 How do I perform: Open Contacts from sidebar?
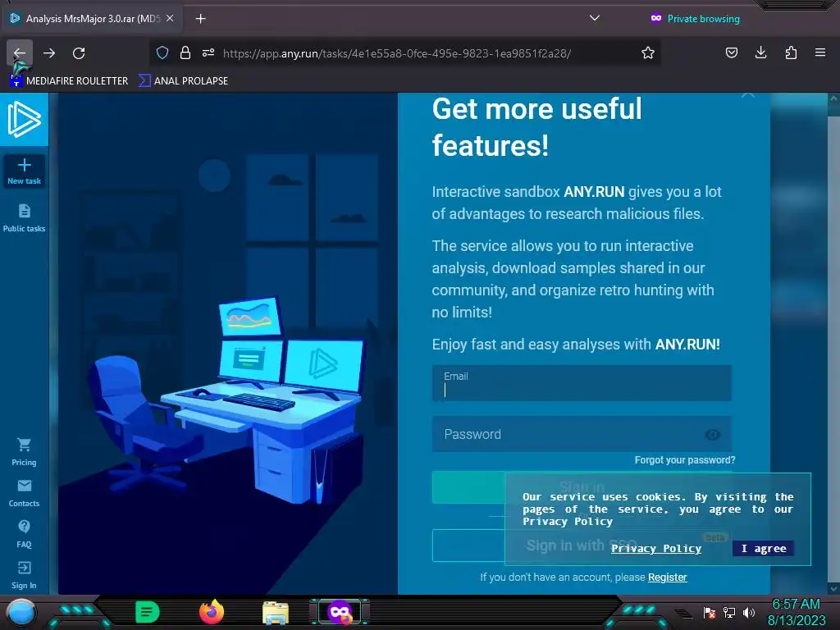tap(24, 493)
